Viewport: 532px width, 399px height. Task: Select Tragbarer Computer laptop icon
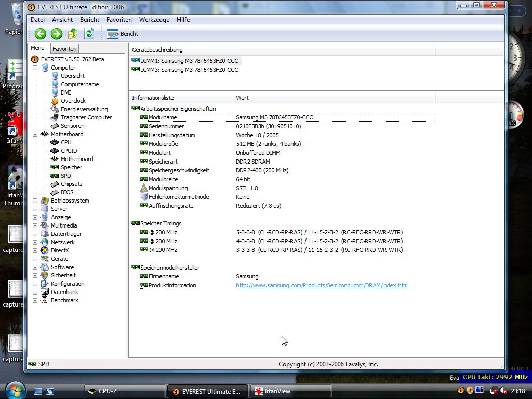pyautogui.click(x=55, y=117)
